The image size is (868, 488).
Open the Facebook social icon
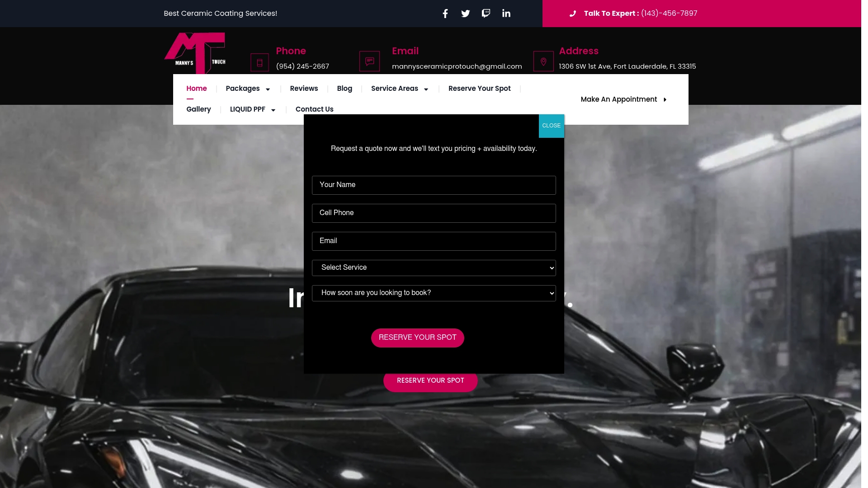point(445,14)
